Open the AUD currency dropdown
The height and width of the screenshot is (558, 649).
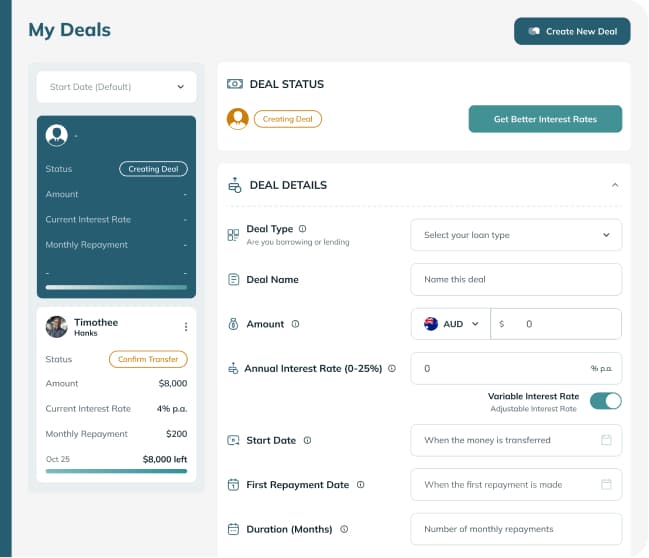(x=451, y=324)
